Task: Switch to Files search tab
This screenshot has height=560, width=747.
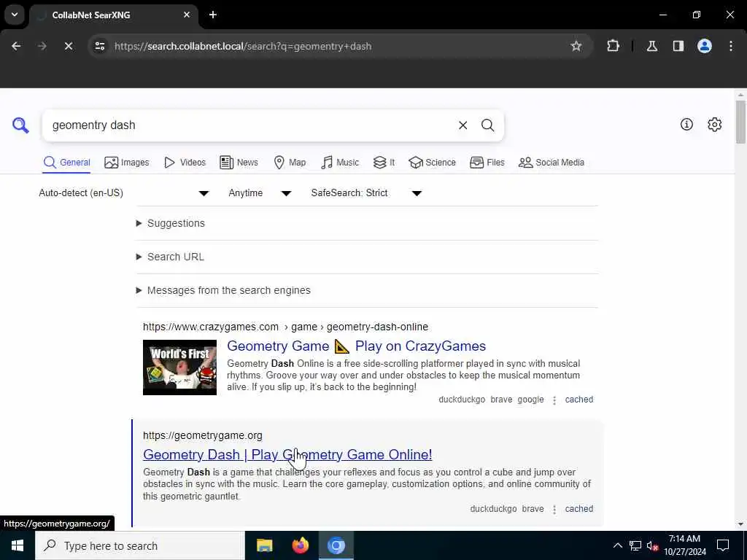Action: click(487, 163)
